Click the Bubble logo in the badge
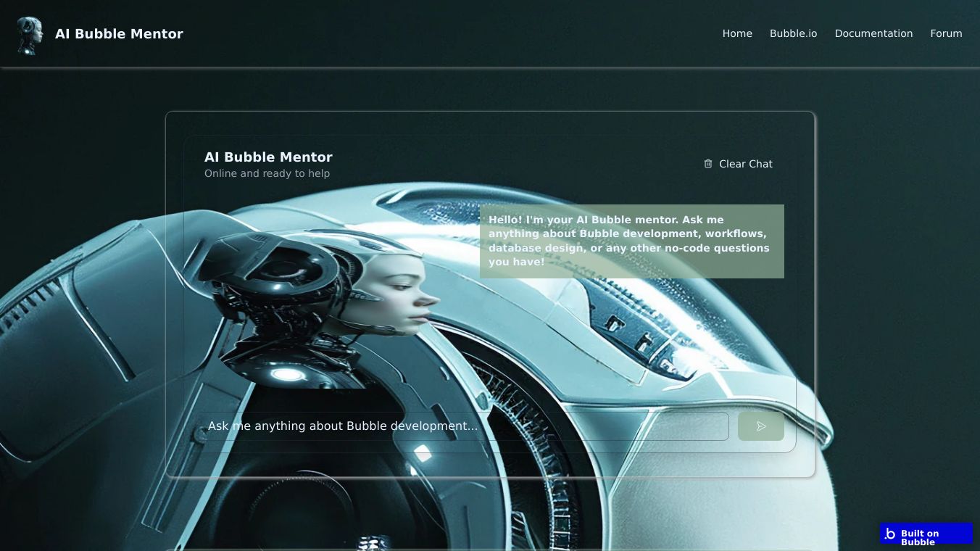980x551 pixels. point(890,534)
